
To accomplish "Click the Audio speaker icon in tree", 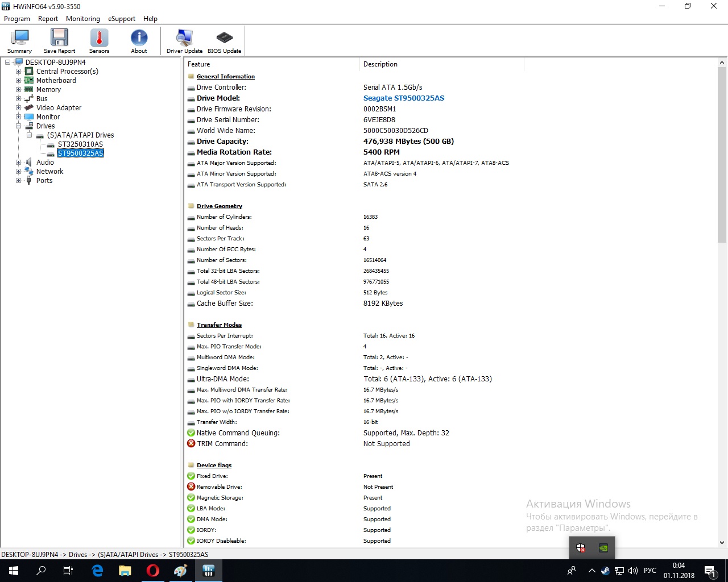I will coord(29,163).
